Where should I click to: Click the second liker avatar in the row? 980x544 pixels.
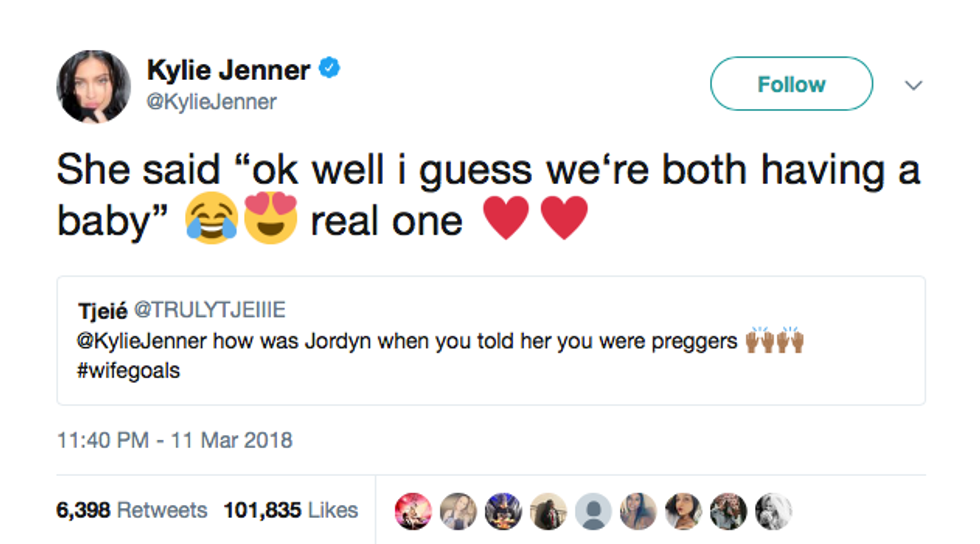(459, 511)
